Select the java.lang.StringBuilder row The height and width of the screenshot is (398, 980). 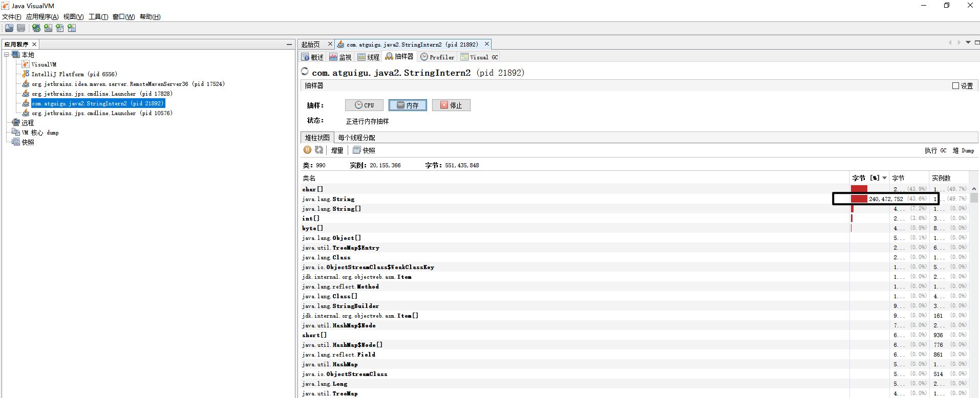635,306
